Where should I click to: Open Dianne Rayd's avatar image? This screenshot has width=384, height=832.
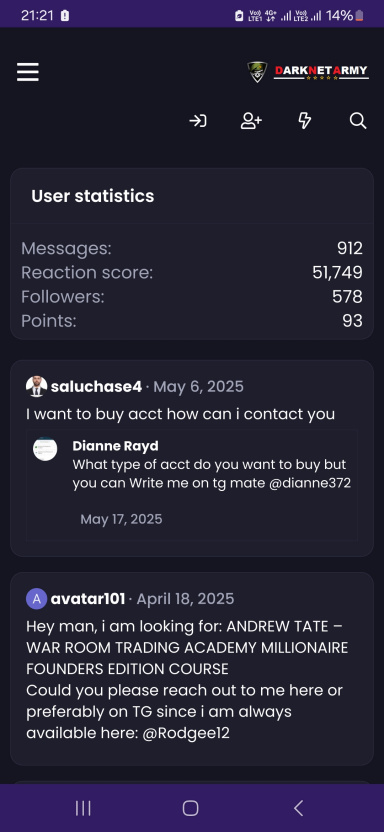tap(45, 449)
